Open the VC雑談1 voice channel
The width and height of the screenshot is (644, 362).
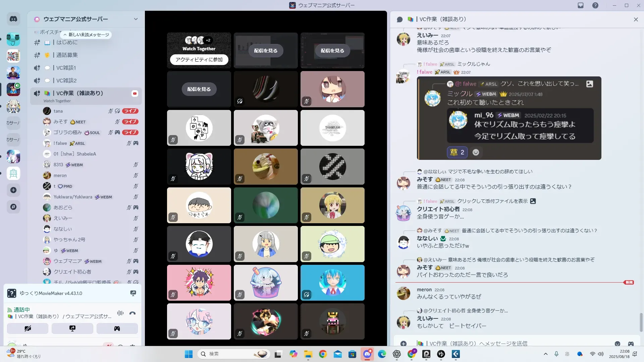66,68
